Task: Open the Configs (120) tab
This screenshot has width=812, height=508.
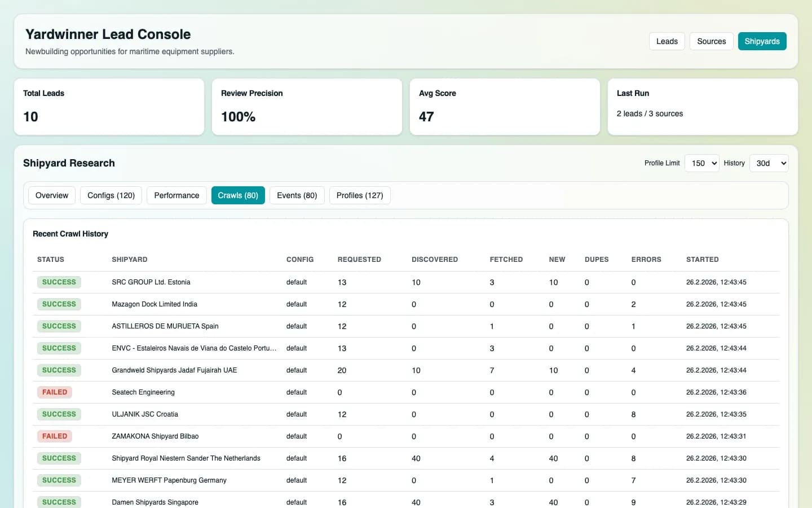Action: point(111,195)
